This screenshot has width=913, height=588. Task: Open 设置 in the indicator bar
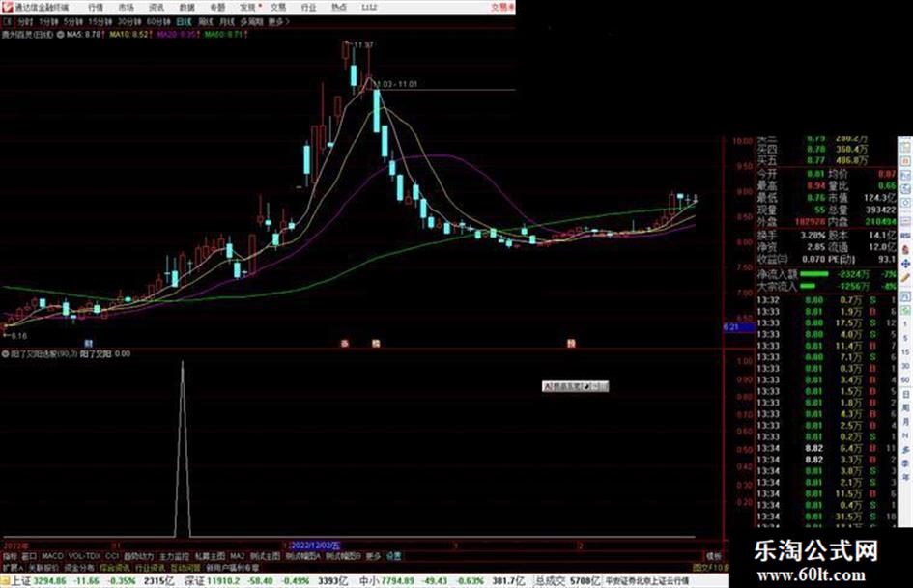tap(394, 556)
